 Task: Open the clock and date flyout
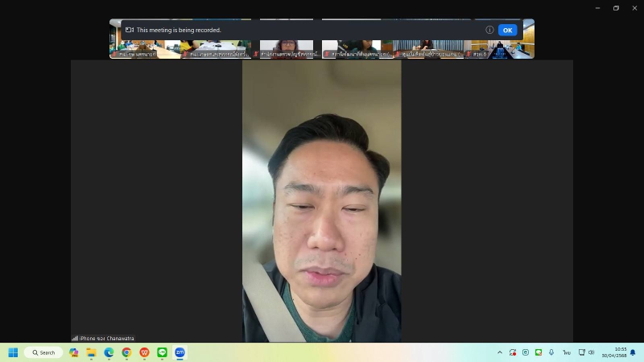(x=614, y=352)
